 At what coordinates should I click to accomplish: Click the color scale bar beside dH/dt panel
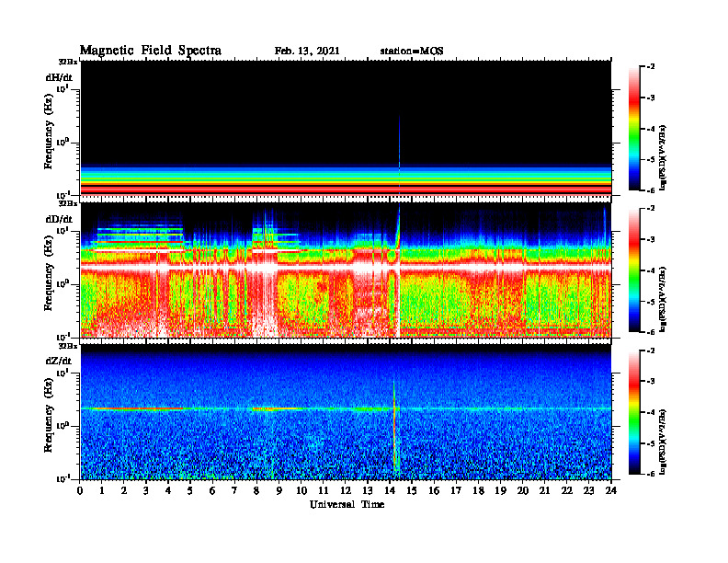coord(634,129)
